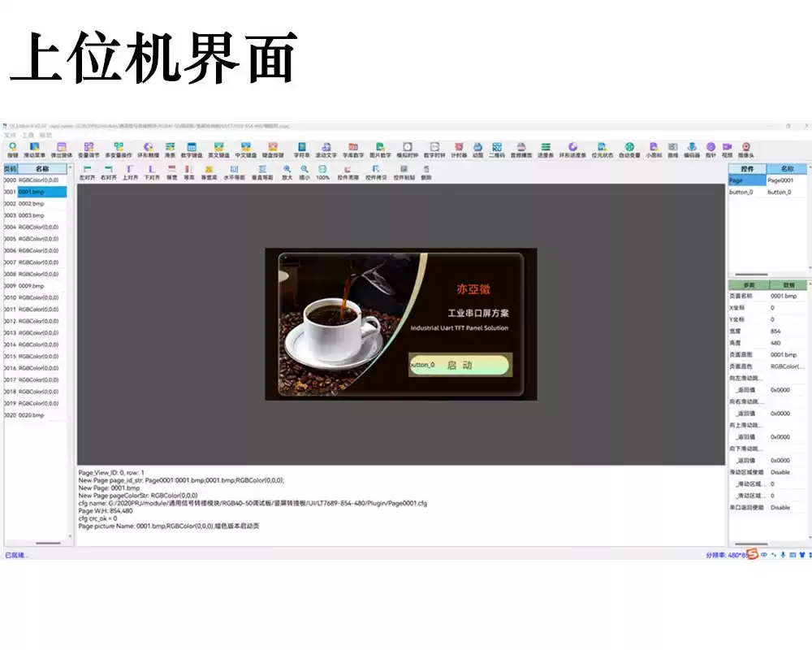Apply 等宽高 equal width and height

209,172
